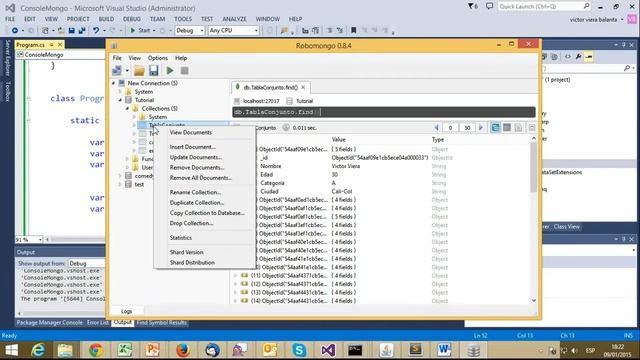Click the Visual Studio Save All icon

(x=82, y=30)
